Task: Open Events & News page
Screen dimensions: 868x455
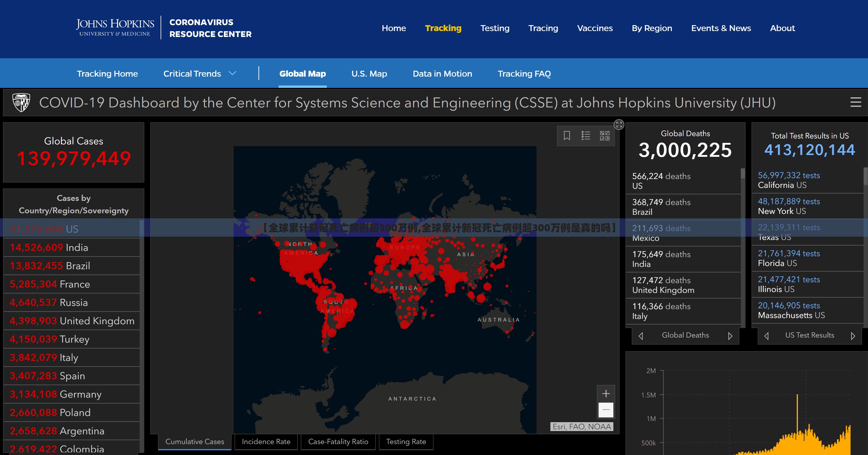Action: [x=721, y=28]
